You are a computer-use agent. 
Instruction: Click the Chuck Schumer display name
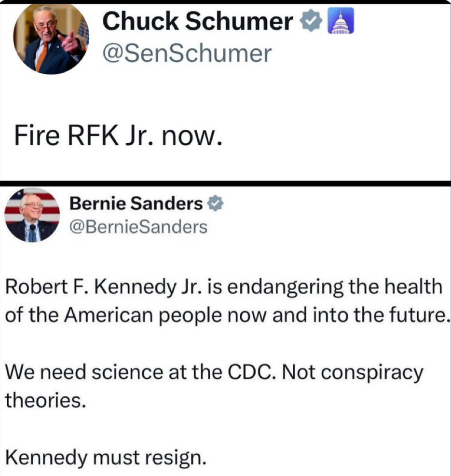[198, 22]
